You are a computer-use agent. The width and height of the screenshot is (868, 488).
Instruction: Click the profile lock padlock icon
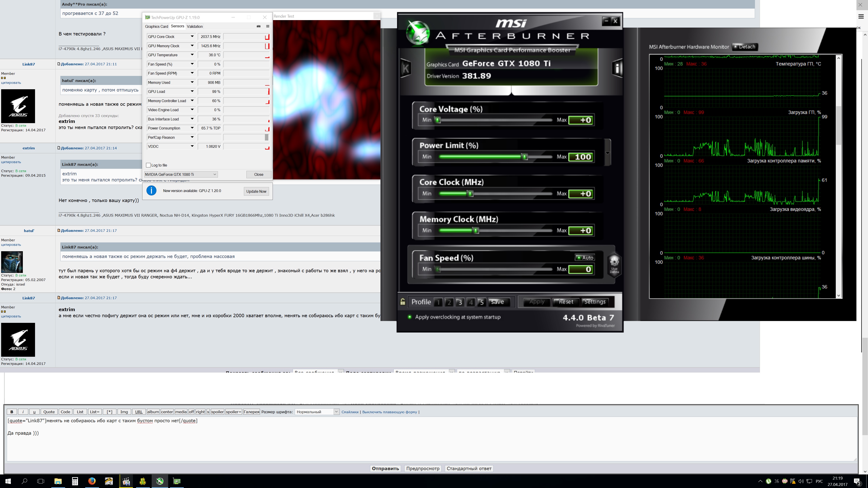[x=403, y=302]
